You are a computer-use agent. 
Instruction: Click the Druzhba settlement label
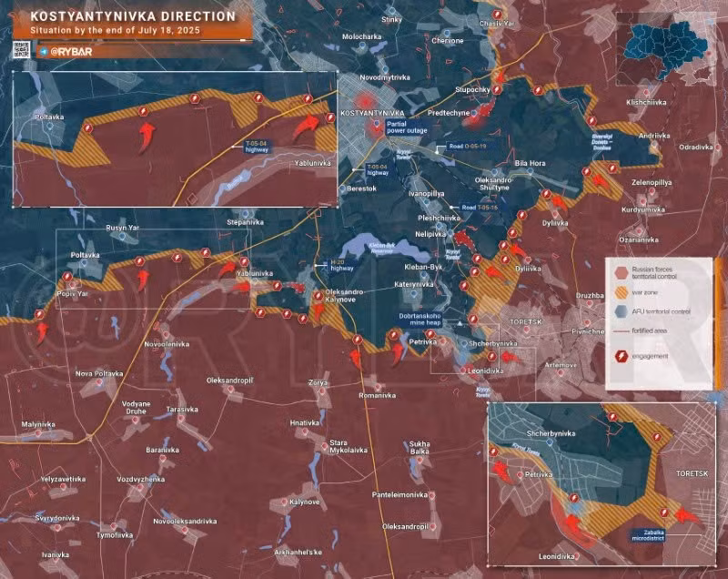point(590,296)
